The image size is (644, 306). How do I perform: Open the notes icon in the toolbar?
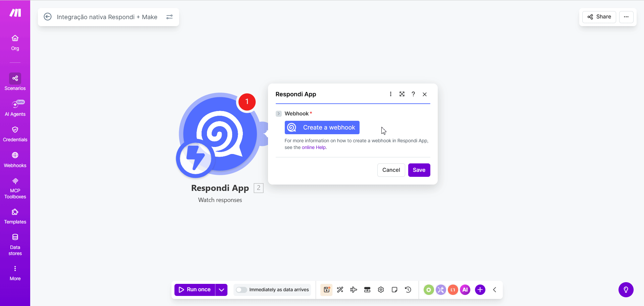pos(394,290)
